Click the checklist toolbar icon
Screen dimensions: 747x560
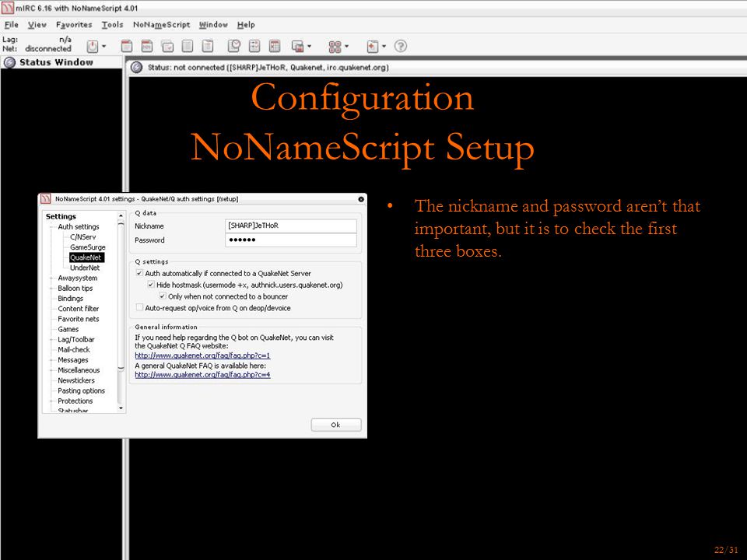[x=254, y=46]
